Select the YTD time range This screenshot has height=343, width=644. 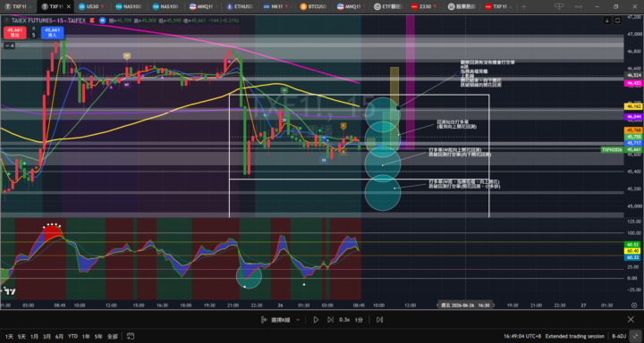[72, 336]
